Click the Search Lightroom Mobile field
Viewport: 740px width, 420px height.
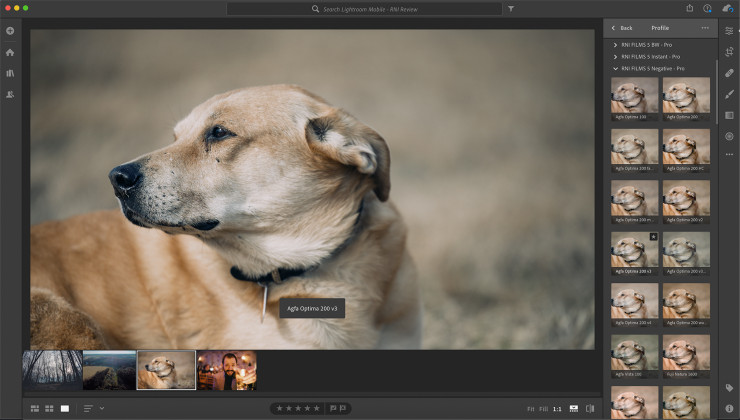click(x=364, y=8)
